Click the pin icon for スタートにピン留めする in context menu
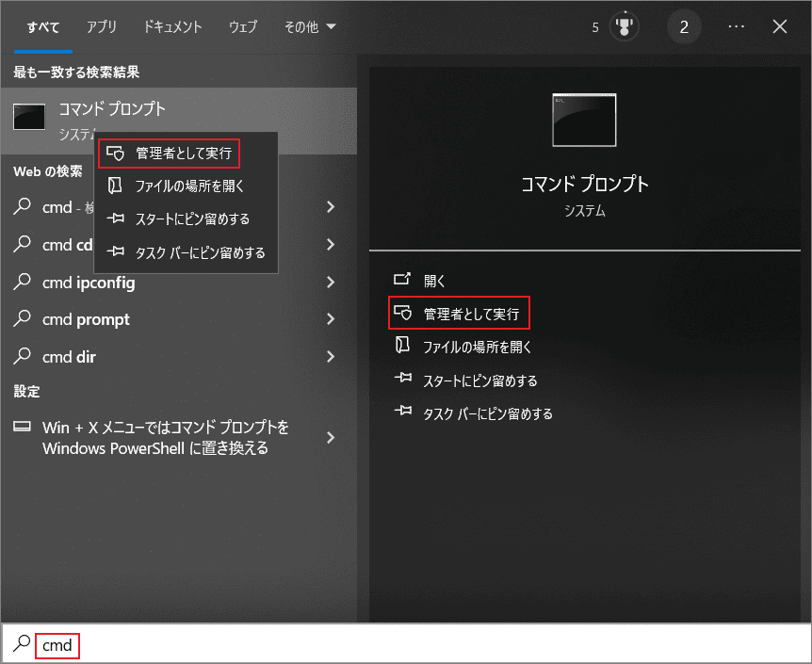 coord(116,219)
